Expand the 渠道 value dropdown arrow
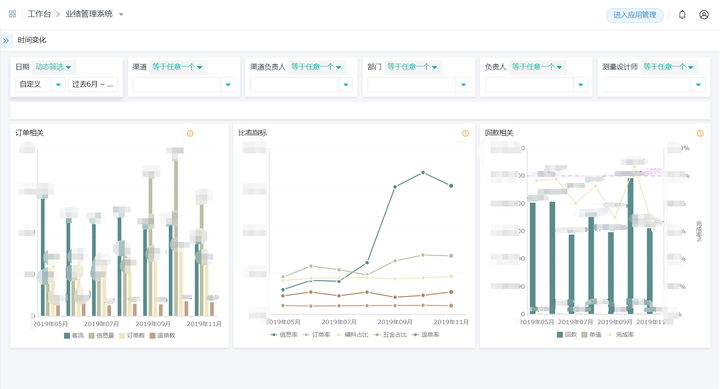The height and width of the screenshot is (389, 720). pos(228,85)
